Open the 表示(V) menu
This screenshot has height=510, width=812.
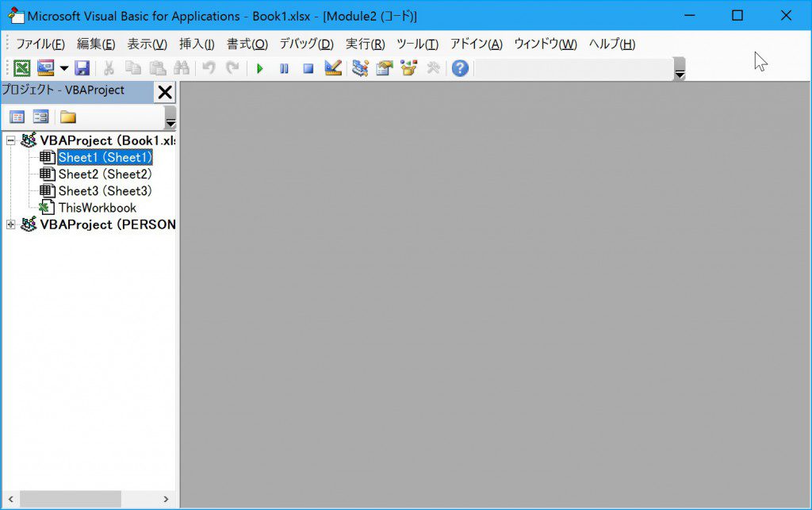(147, 44)
